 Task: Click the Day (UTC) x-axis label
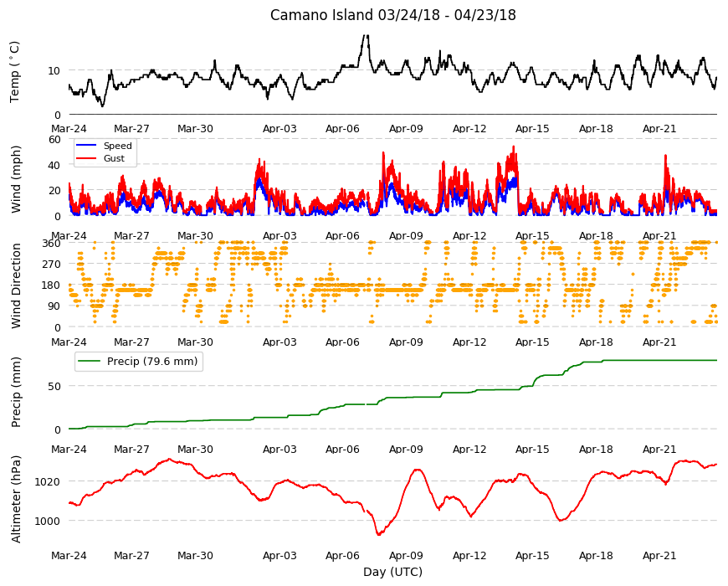tap(392, 572)
